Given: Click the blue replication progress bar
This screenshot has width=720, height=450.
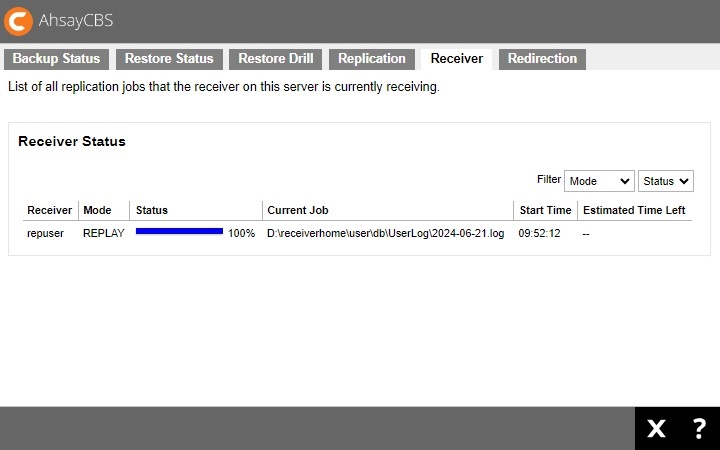Looking at the screenshot, I should point(179,232).
